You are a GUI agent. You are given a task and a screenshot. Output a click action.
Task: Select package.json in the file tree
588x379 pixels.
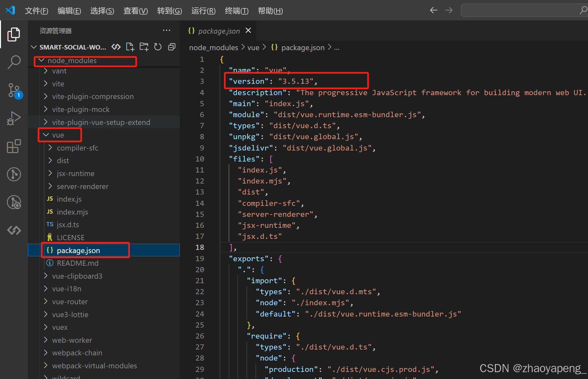[x=103, y=250]
